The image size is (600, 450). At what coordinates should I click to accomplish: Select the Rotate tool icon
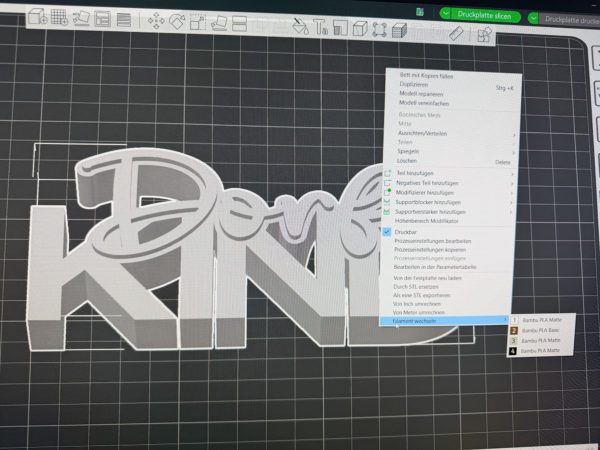[x=178, y=21]
